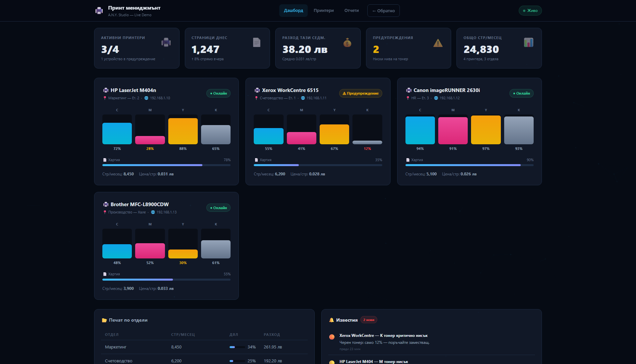Click yellow toner bar on Brother MFC
This screenshot has width=636, height=364.
[183, 254]
